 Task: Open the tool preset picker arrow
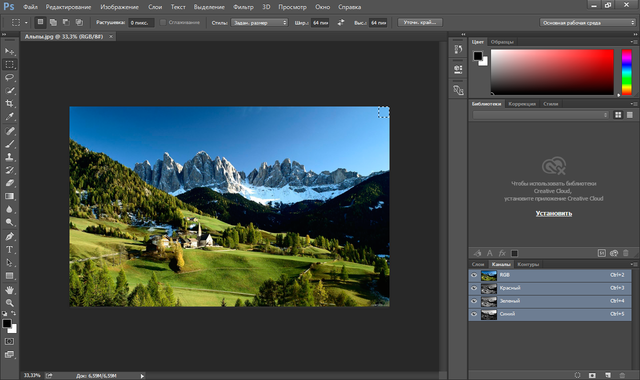coord(26,23)
